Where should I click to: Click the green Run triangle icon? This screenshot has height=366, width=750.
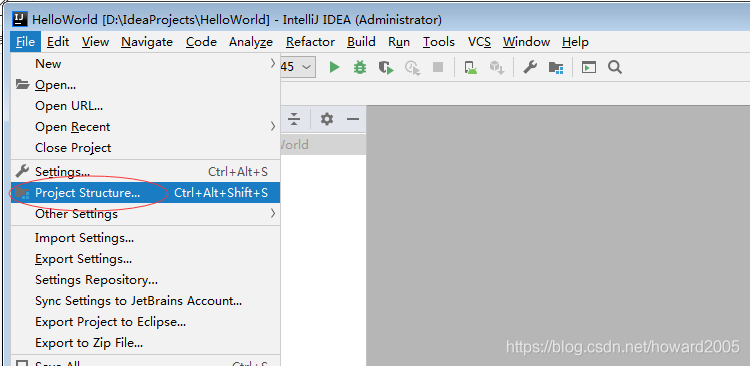(x=334, y=67)
